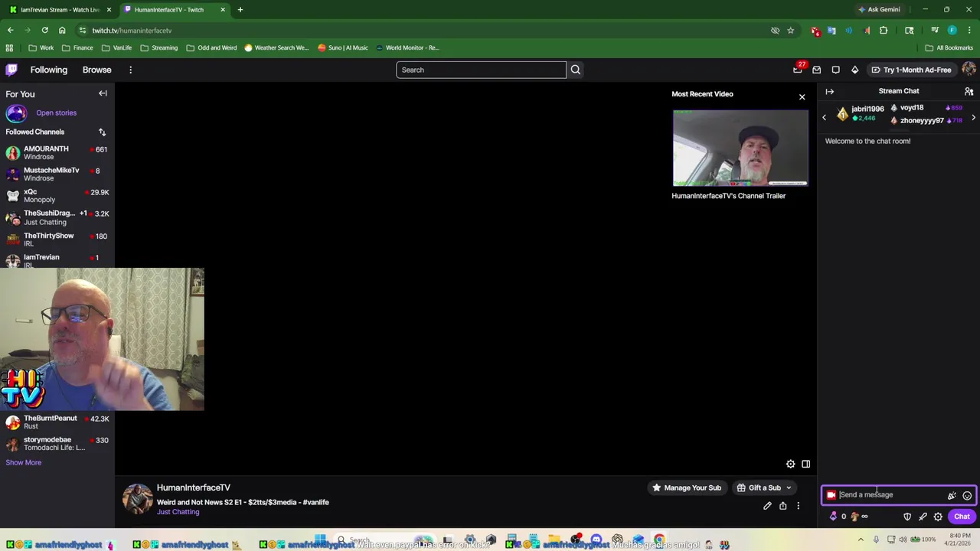Open a new browser tab

[240, 10]
